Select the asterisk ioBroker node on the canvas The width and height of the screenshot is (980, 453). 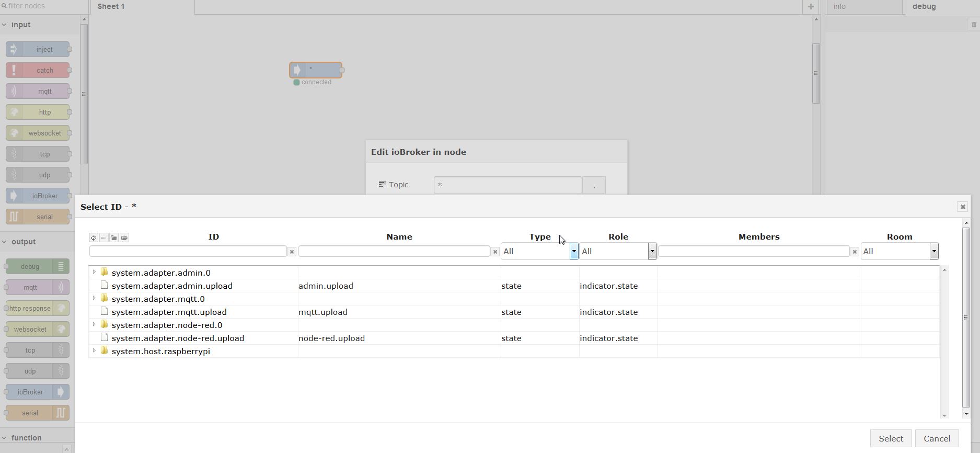click(316, 70)
